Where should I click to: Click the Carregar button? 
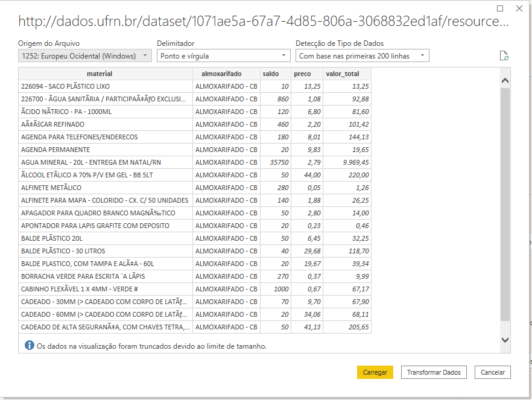(x=375, y=372)
